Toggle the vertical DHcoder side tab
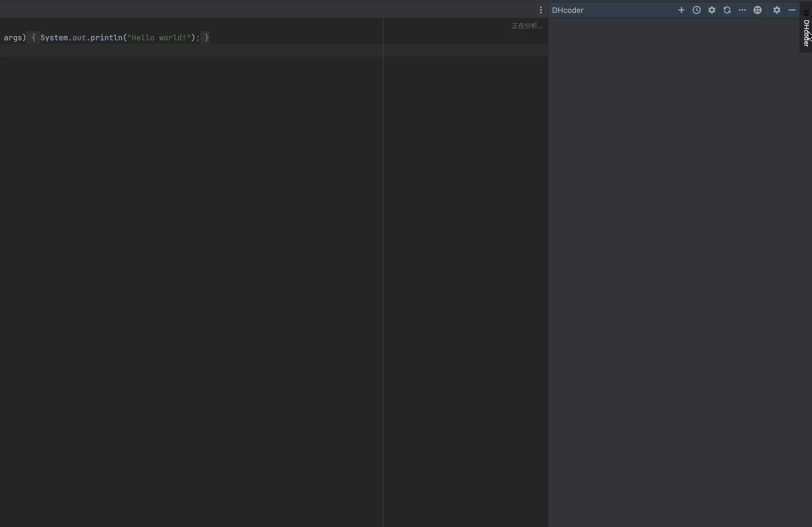The image size is (812, 527). 806,33
